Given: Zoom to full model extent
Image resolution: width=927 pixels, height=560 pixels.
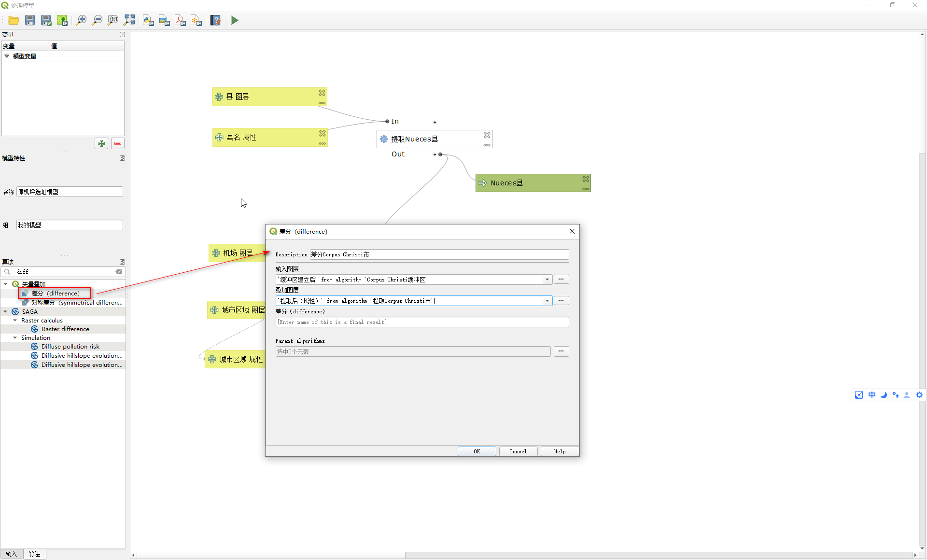Looking at the screenshot, I should (x=129, y=20).
